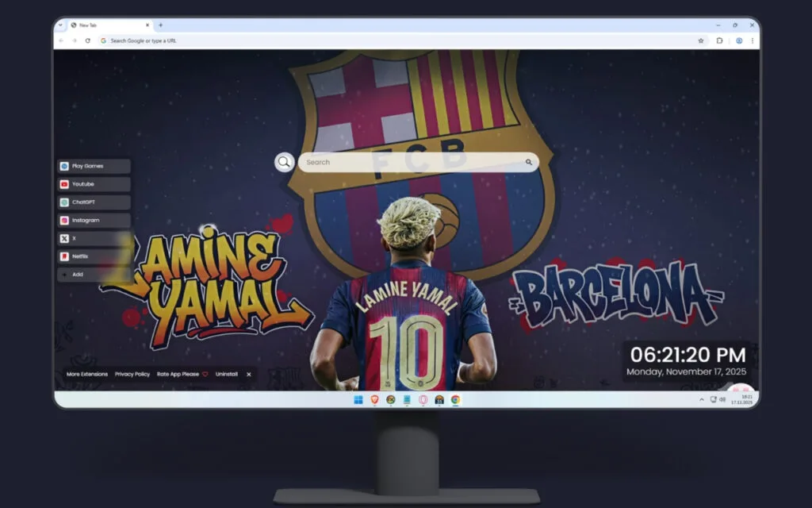Expand the system tray hidden icons chevron

[x=702, y=400]
